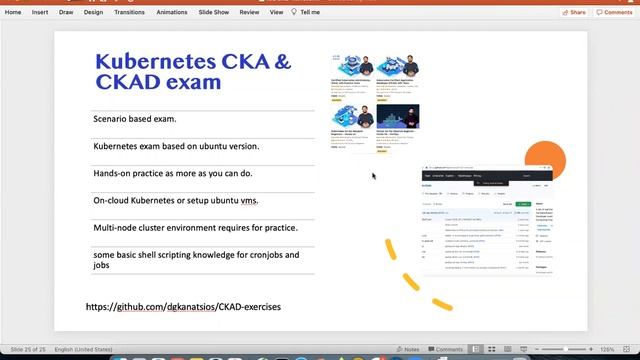The width and height of the screenshot is (640, 360).
Task: Select the course thumbnails image on slide
Action: click(x=375, y=104)
